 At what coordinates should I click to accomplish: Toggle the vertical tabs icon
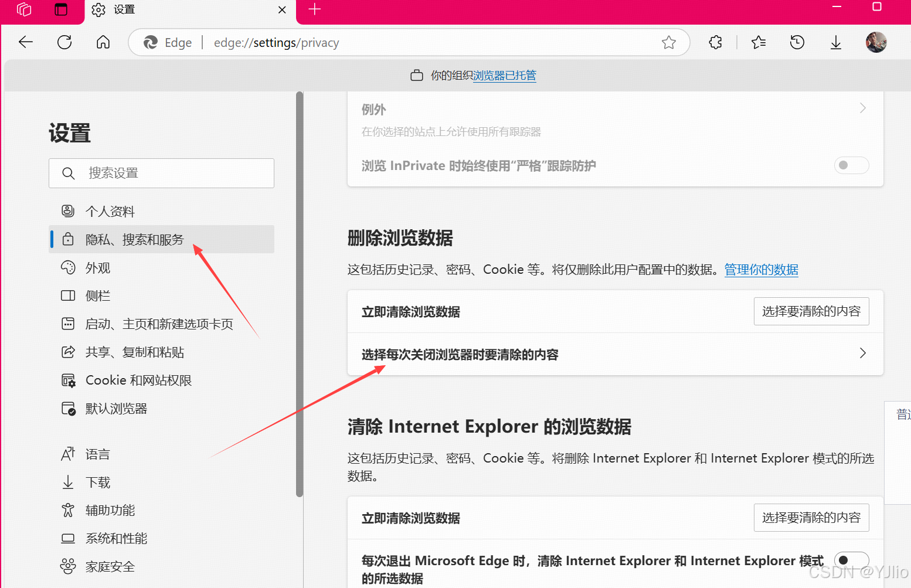tap(61, 9)
